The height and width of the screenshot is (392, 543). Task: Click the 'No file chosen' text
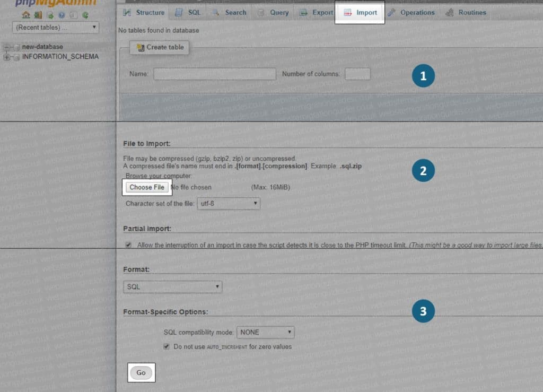click(x=191, y=187)
